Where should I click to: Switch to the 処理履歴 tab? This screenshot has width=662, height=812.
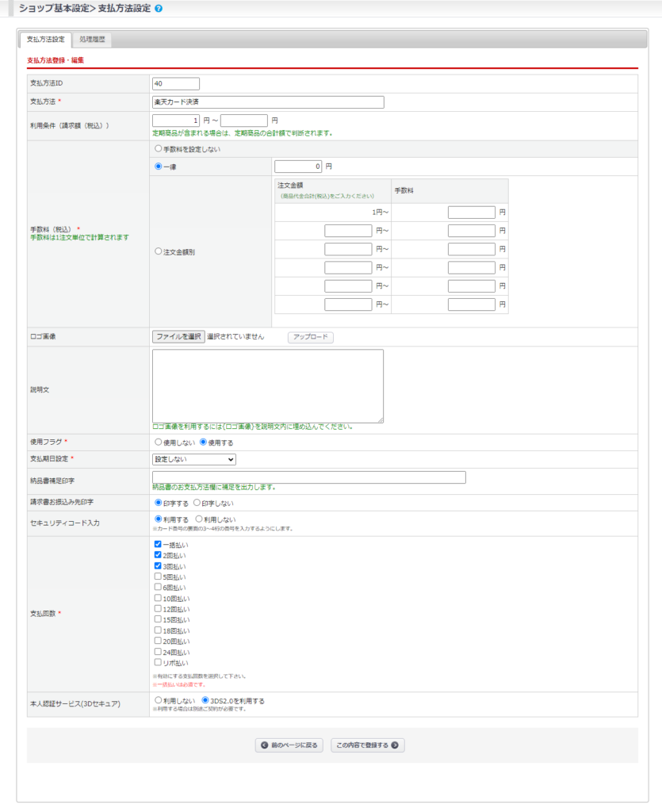coord(92,39)
